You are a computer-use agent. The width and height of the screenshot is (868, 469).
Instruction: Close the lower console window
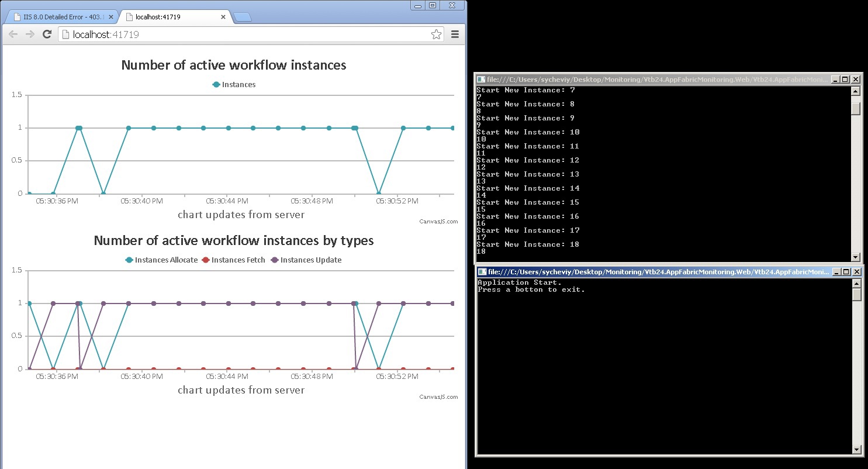pos(857,272)
